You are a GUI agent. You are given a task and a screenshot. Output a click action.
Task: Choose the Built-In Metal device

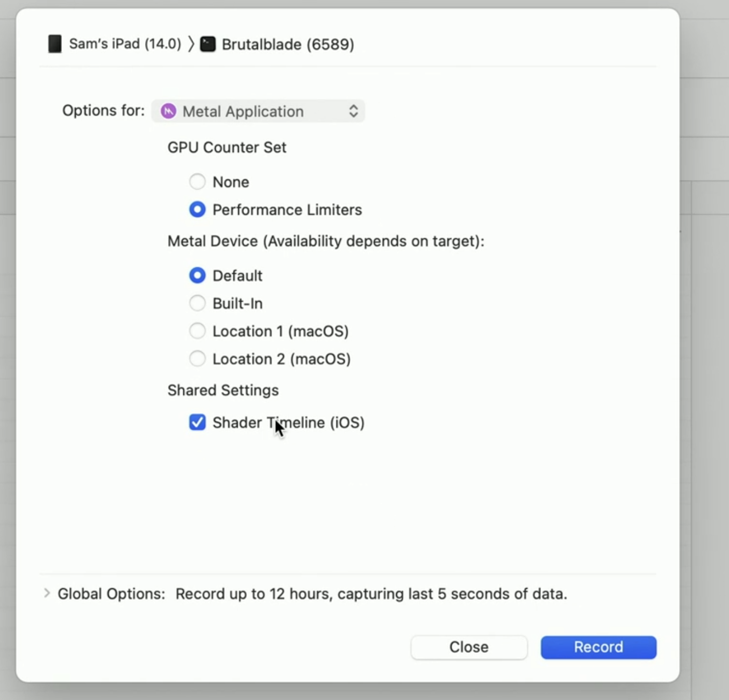click(197, 303)
